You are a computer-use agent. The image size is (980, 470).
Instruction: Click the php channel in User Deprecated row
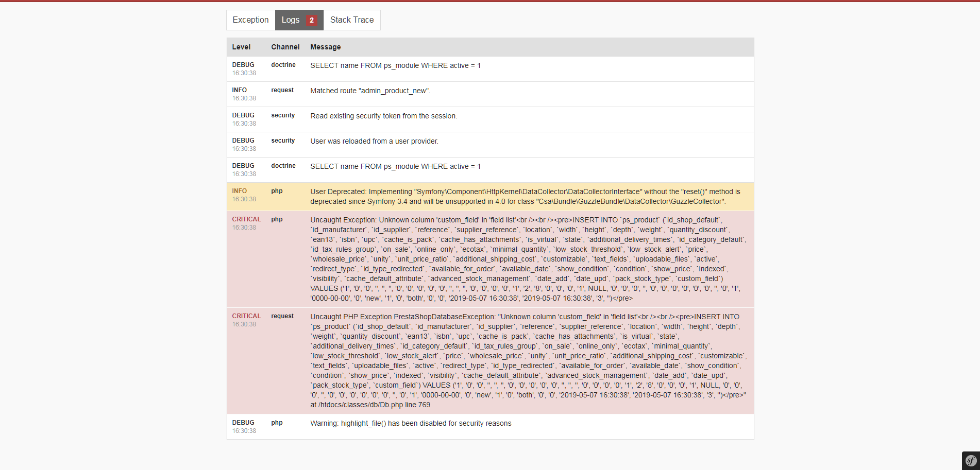[x=277, y=191]
